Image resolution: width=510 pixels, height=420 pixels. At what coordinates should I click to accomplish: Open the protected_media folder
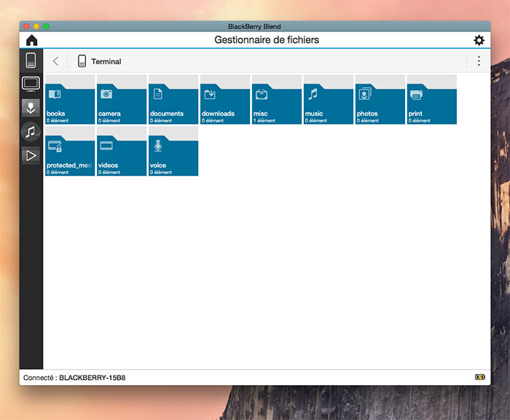[70, 151]
